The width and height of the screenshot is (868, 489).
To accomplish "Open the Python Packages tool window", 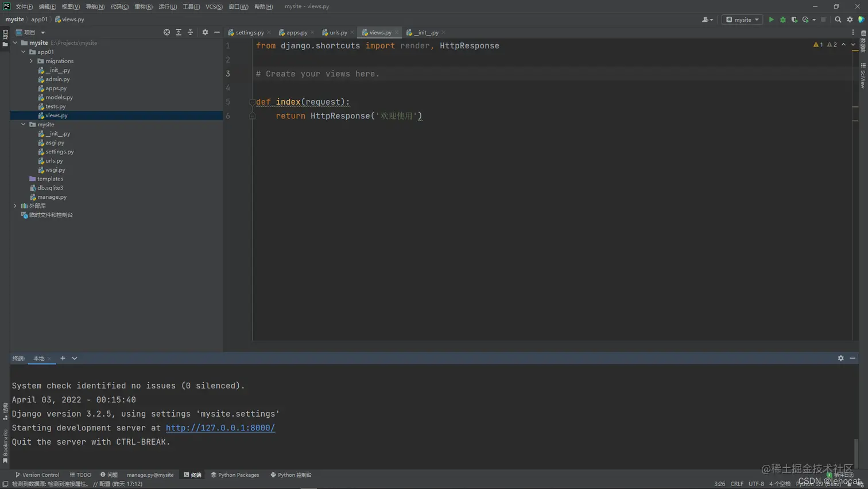I will [235, 475].
